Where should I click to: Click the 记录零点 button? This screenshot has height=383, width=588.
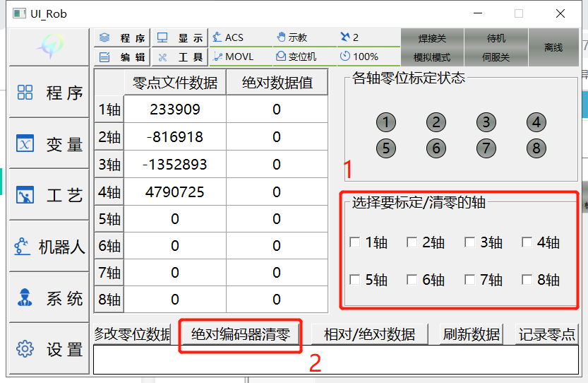[547, 334]
